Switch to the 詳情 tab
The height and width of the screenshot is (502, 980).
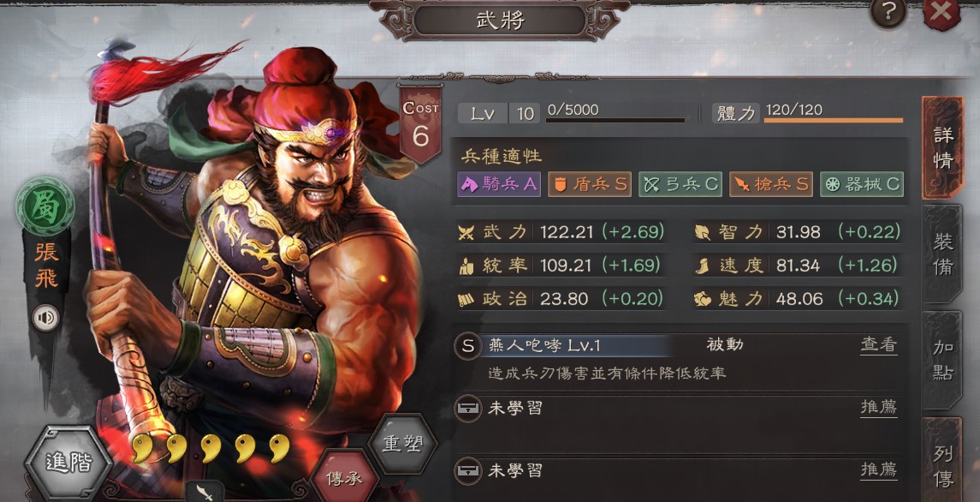pos(942,147)
